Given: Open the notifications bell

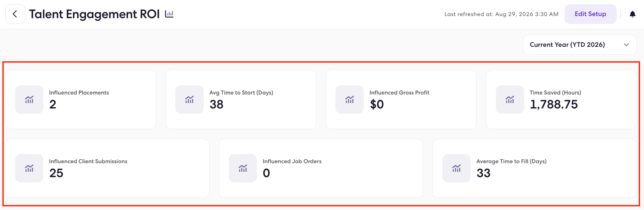Looking at the screenshot, I should pos(632,14).
